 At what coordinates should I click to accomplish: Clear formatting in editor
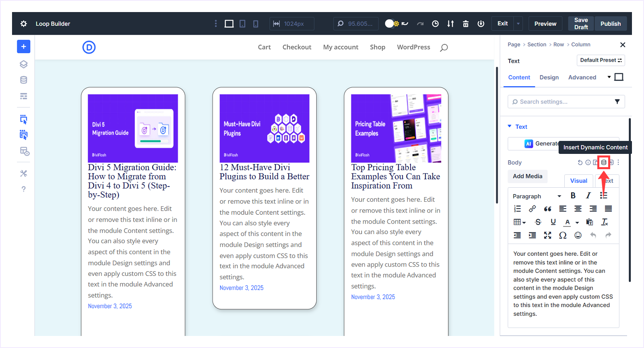(x=605, y=222)
